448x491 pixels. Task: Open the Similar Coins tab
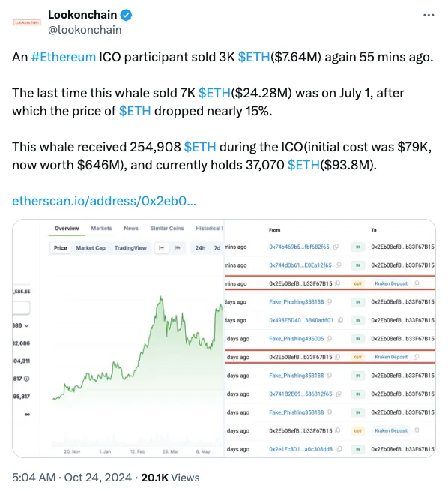click(167, 229)
